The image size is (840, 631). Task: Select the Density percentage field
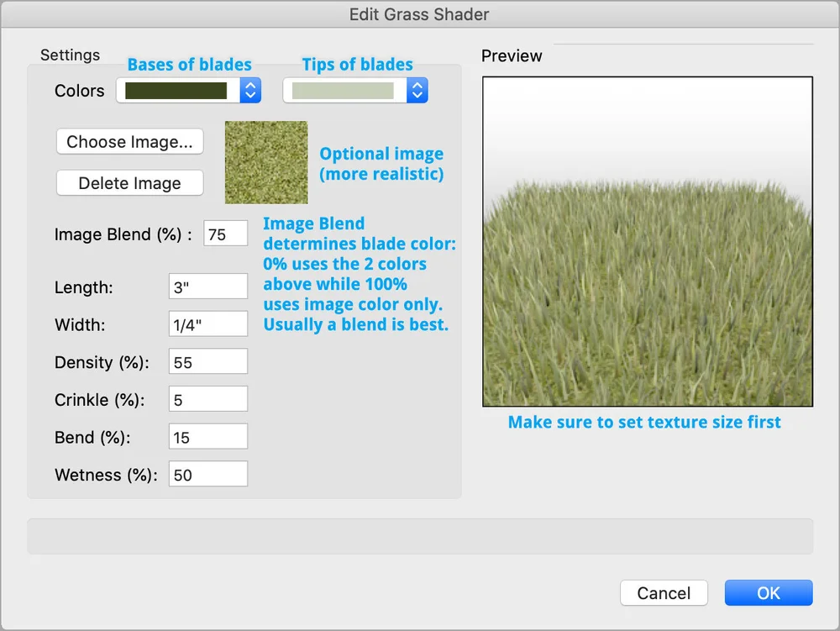(x=207, y=361)
